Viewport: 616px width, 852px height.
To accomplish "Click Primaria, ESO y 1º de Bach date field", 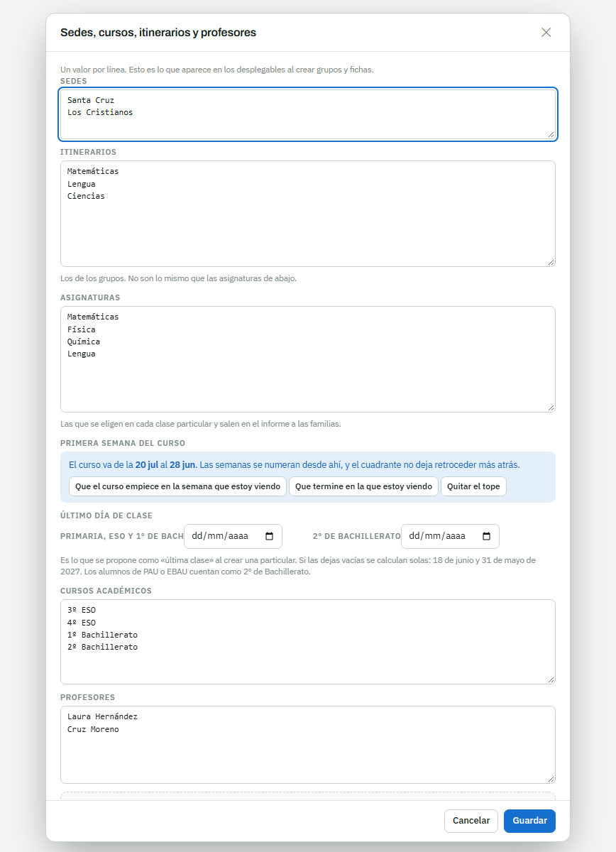I will [233, 536].
